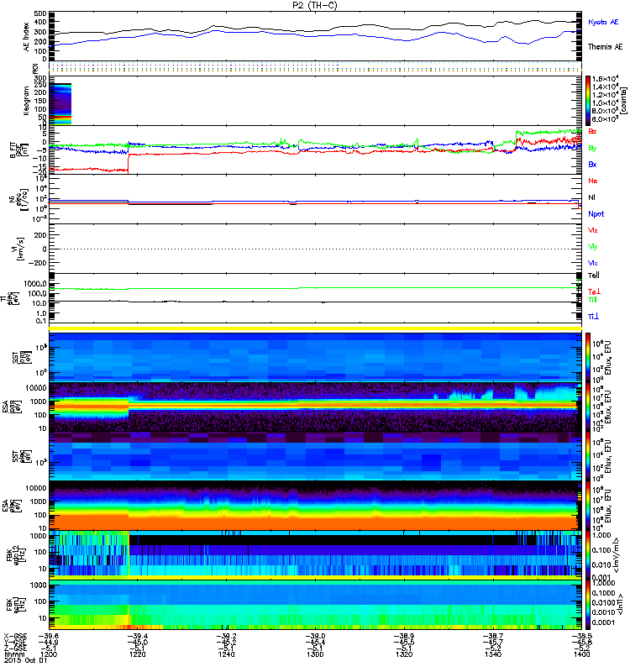Click the 1200 time tick label
The image size is (630, 672).
pyautogui.click(x=48, y=654)
